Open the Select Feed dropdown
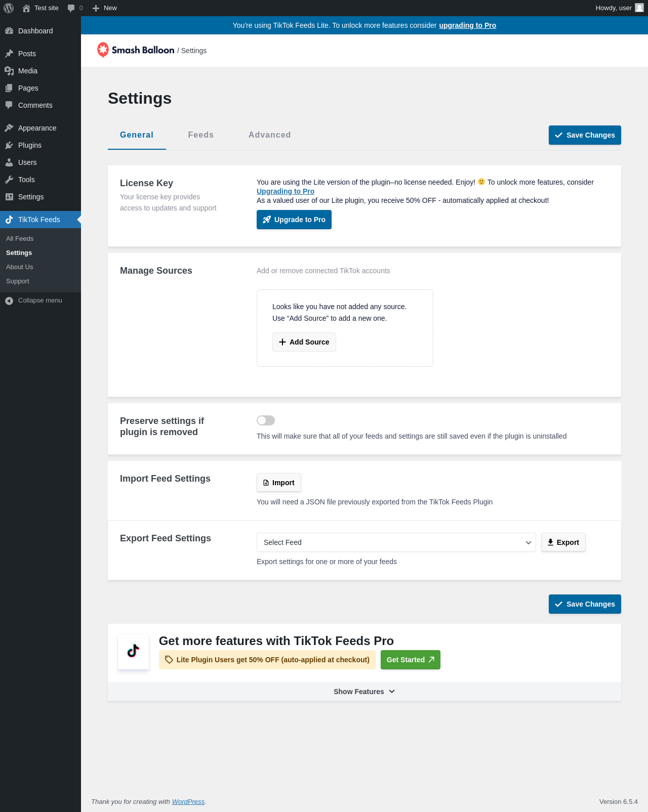This screenshot has height=812, width=648. click(396, 542)
